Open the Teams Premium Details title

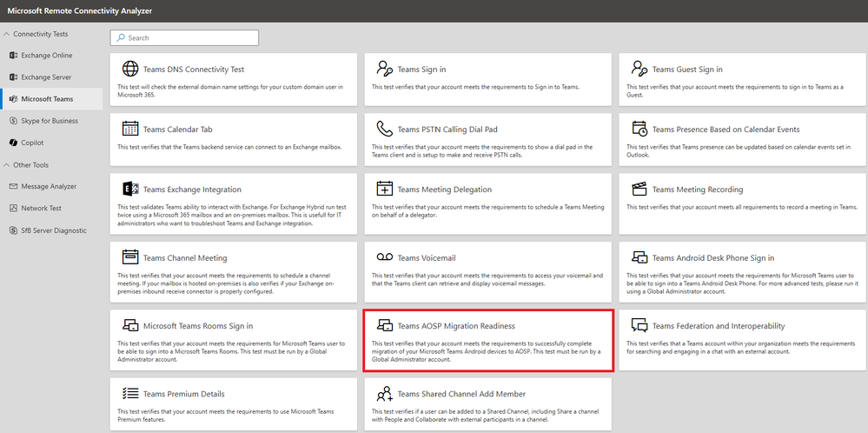tap(184, 394)
